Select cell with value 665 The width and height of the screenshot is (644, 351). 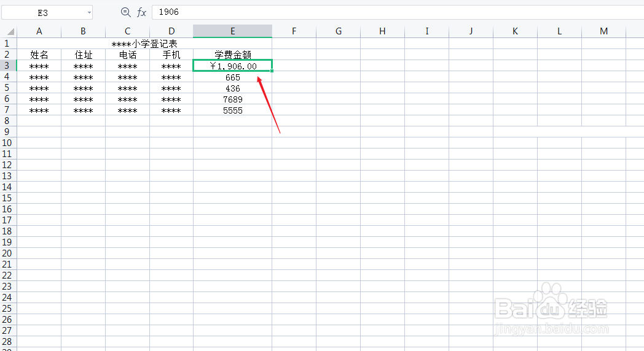232,77
